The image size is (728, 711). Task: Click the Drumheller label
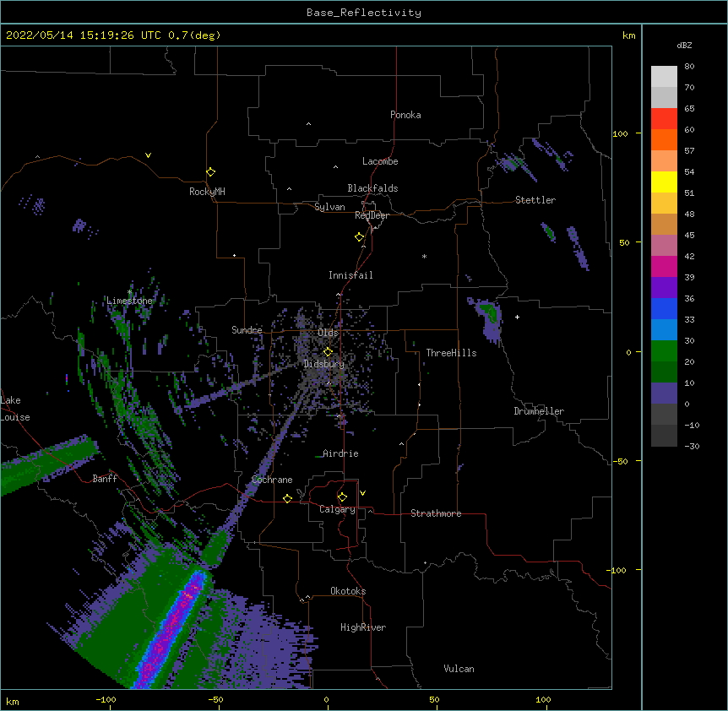point(539,411)
